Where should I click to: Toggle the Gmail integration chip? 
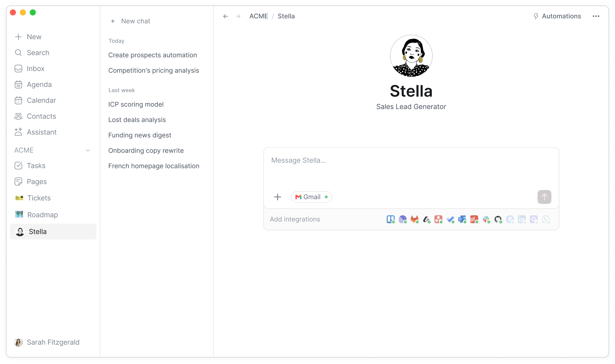(x=311, y=197)
